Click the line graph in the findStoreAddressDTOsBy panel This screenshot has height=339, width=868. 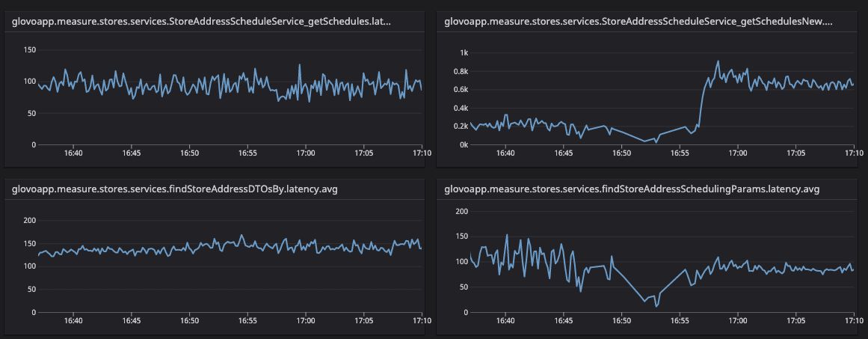230,246
